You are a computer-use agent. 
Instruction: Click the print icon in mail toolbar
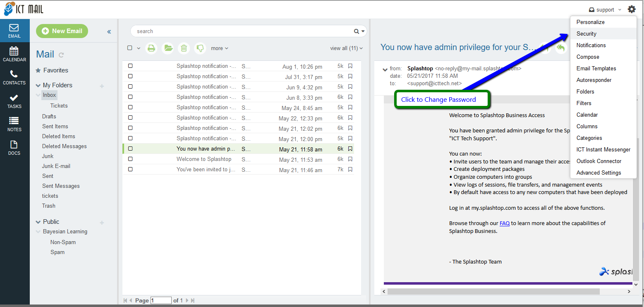151,48
